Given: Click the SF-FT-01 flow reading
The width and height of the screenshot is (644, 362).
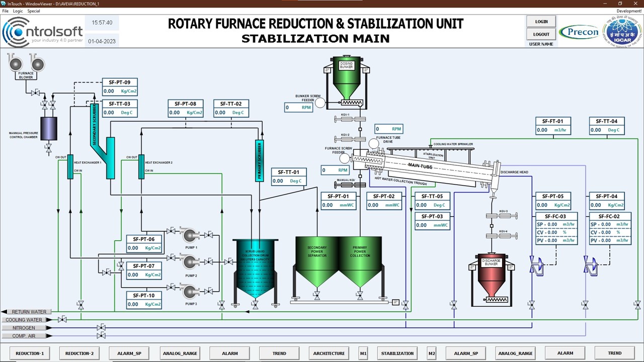Looking at the screenshot, I should click(x=553, y=130).
